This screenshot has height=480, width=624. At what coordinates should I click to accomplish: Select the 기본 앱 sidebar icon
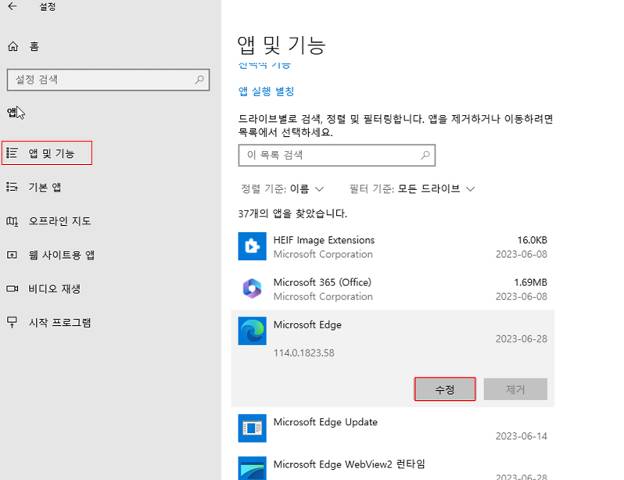point(12,187)
